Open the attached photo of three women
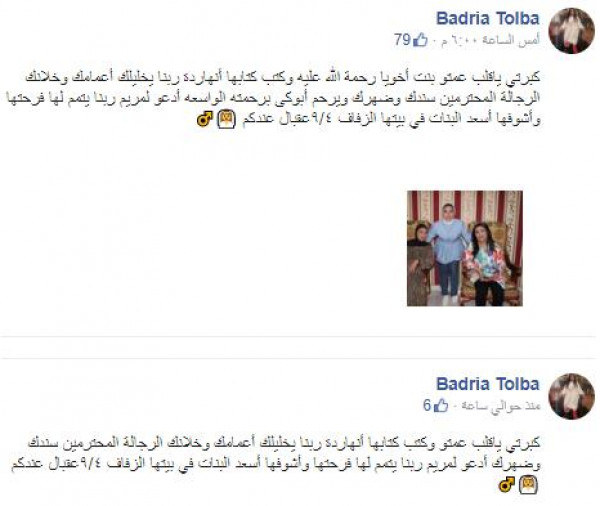This screenshot has width=600, height=506. pos(465,248)
